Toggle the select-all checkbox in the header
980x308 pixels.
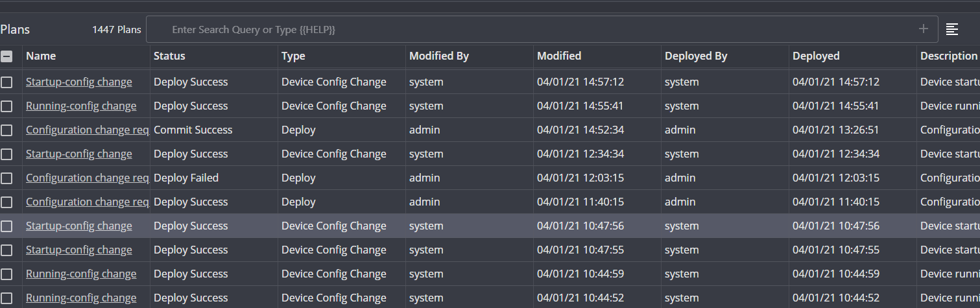[x=6, y=56]
